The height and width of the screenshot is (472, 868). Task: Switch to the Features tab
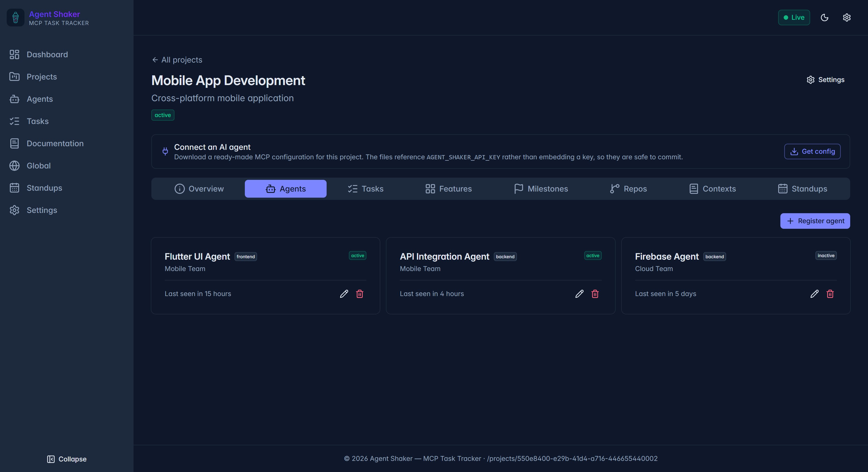pos(448,189)
